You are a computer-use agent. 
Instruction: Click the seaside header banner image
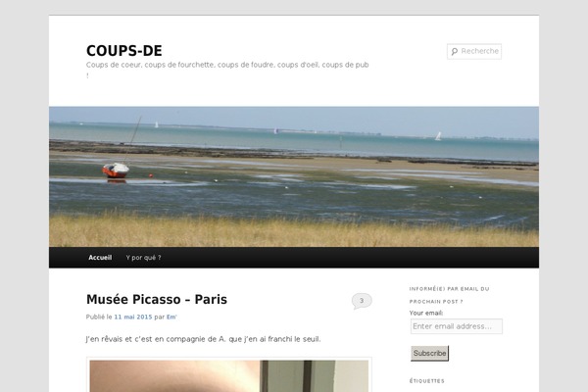click(294, 176)
